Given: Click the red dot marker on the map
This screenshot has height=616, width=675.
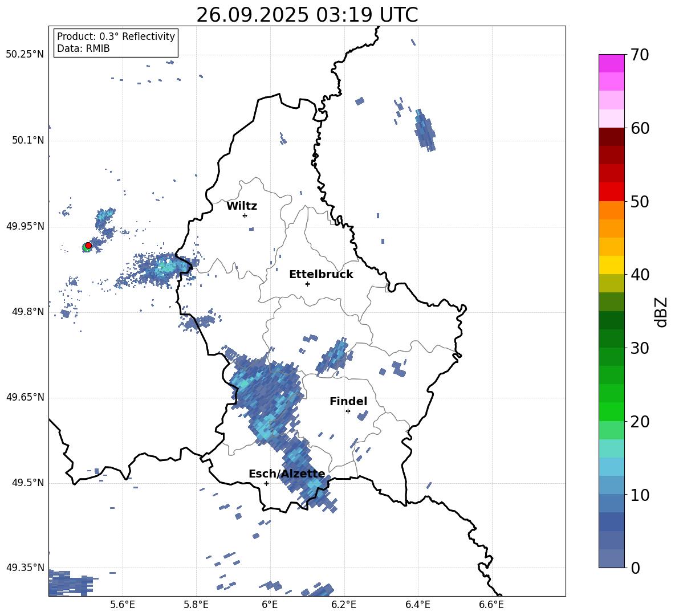Looking at the screenshot, I should pos(88,245).
